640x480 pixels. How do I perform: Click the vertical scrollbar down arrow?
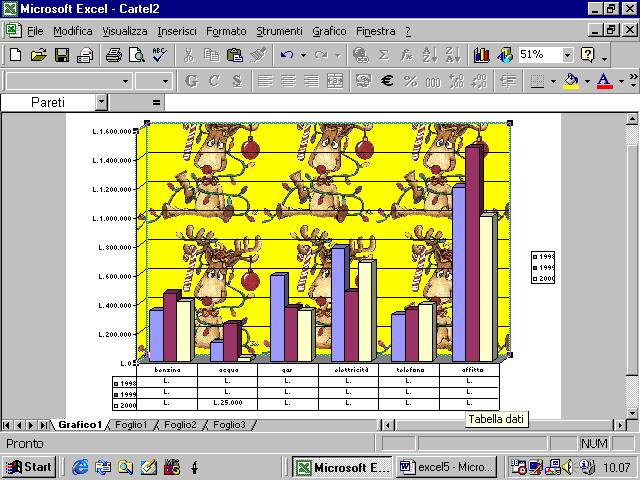632,413
